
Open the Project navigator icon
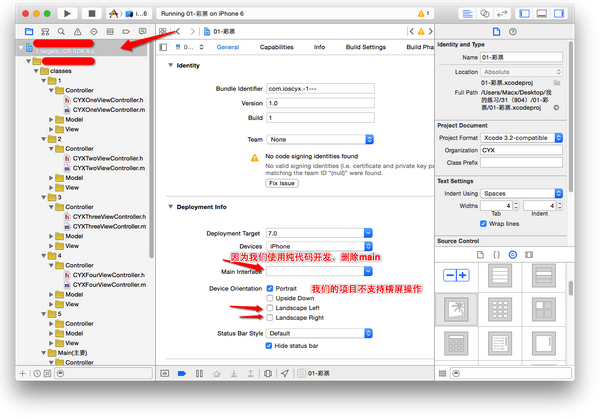pyautogui.click(x=29, y=31)
